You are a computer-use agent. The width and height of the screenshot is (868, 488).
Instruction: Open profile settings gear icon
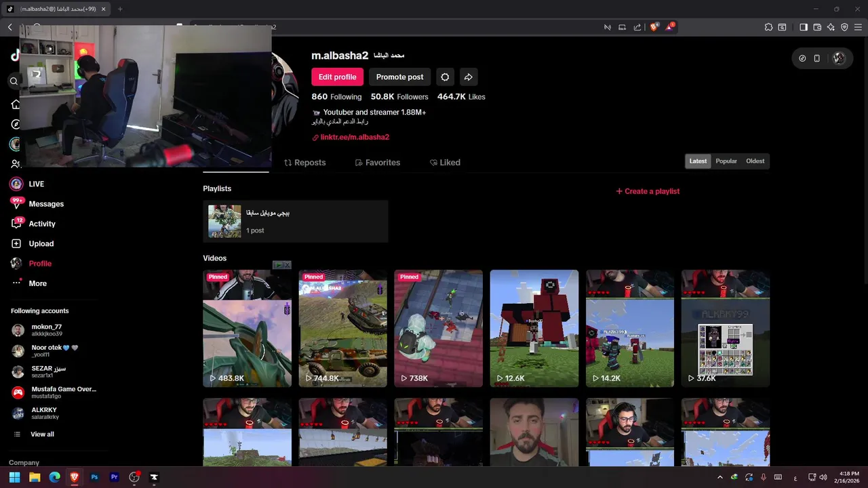tap(445, 77)
